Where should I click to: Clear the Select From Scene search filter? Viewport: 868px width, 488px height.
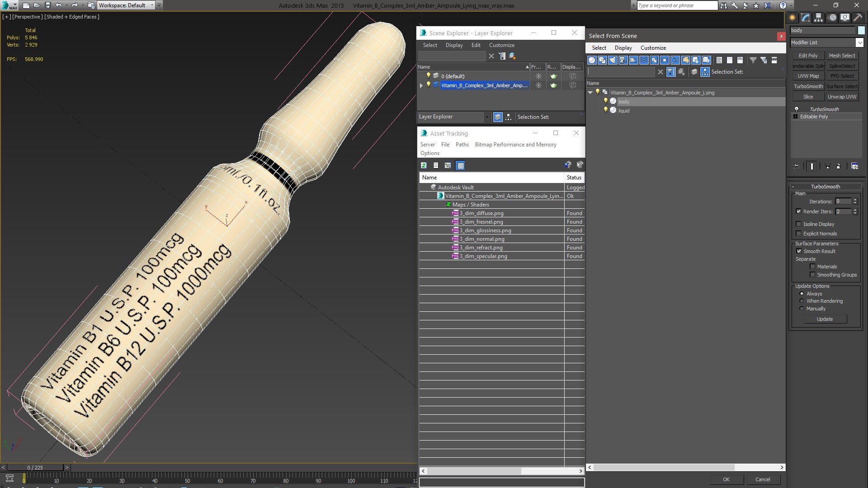coord(660,72)
